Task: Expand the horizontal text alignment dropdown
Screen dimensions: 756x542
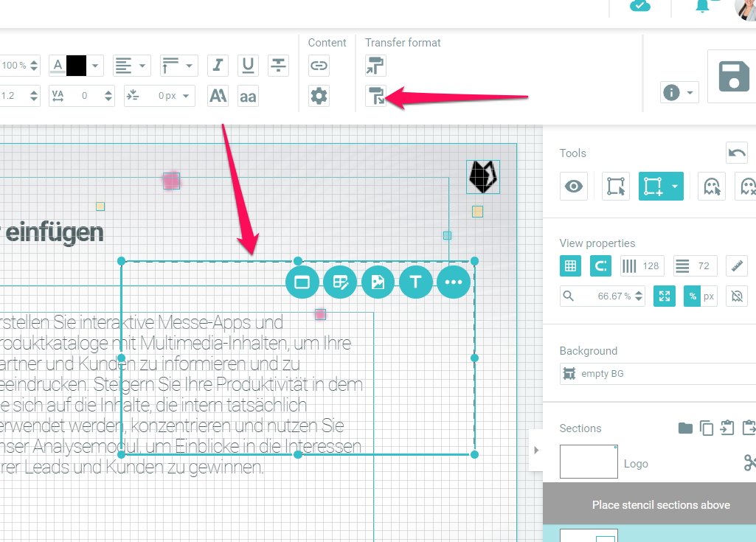Action: [142, 66]
